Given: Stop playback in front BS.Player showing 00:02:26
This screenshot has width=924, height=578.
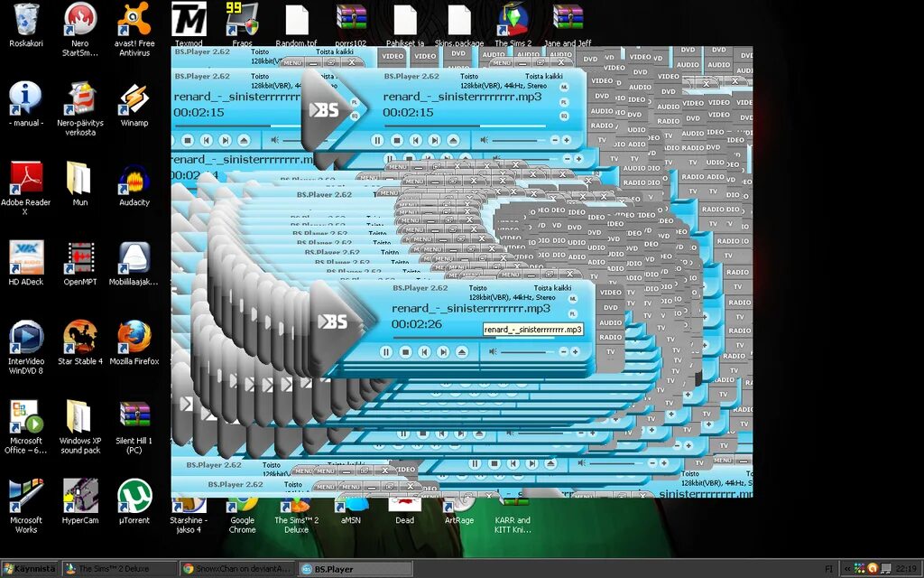Looking at the screenshot, I should click(405, 352).
